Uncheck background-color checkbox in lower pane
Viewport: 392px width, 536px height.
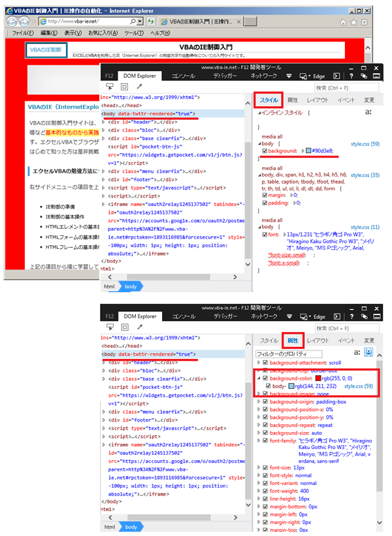(x=265, y=378)
